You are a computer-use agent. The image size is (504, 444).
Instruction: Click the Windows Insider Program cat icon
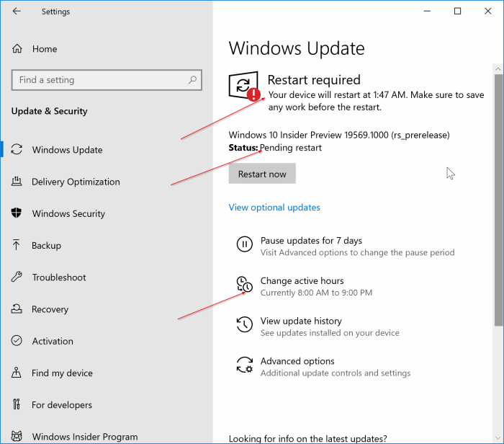tap(17, 436)
